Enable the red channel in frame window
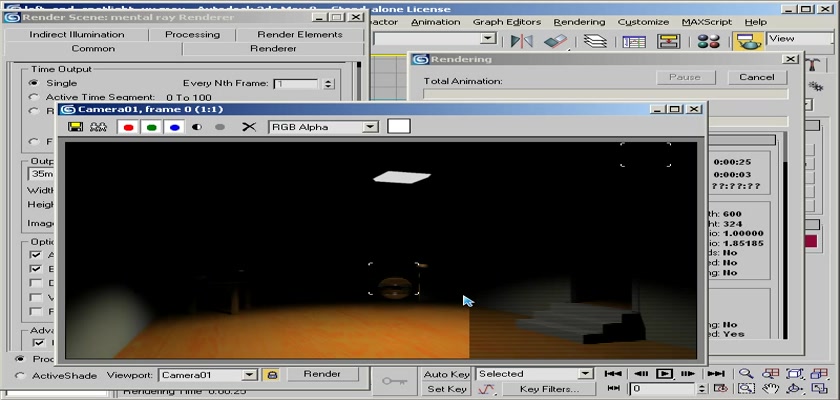 point(128,127)
